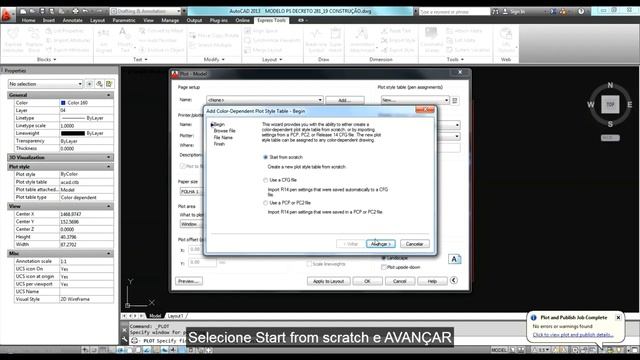Click Sign In in the title bar
640x360 pixels.
(517, 11)
